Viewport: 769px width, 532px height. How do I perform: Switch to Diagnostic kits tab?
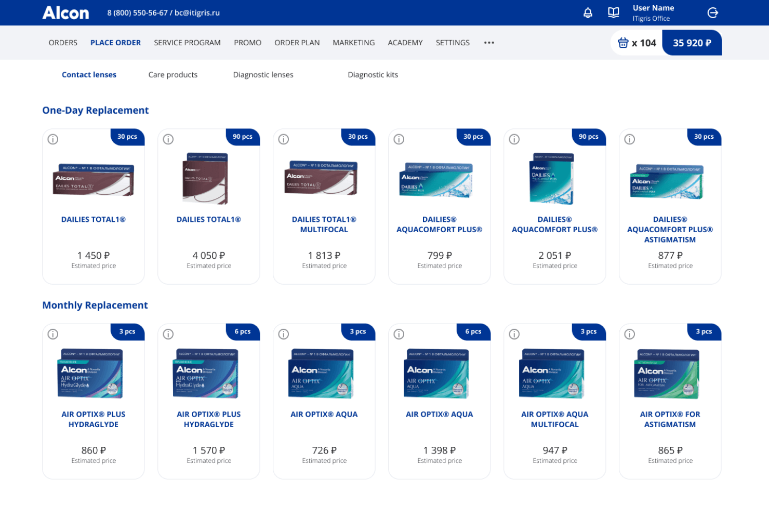click(373, 75)
